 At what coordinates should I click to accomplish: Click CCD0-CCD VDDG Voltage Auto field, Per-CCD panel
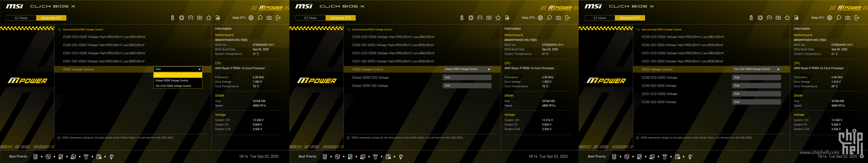(756, 78)
